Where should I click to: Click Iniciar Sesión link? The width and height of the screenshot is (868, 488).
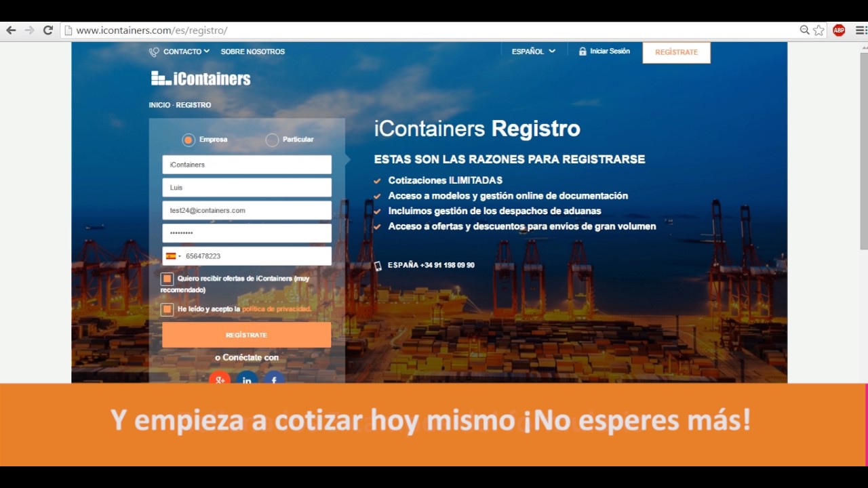coord(610,52)
